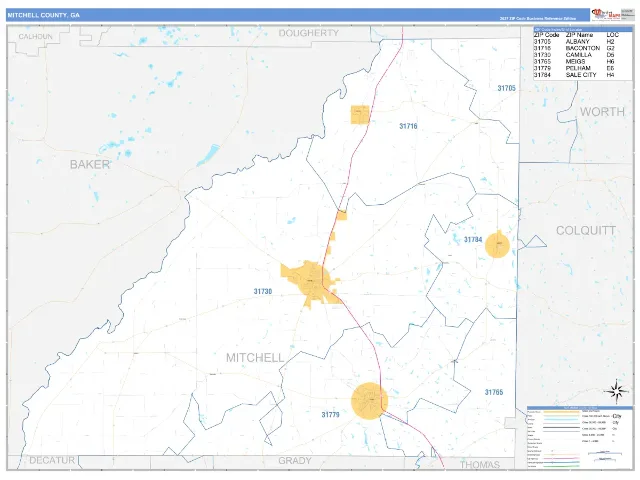Select the large orange Camilla city area

(x=311, y=283)
